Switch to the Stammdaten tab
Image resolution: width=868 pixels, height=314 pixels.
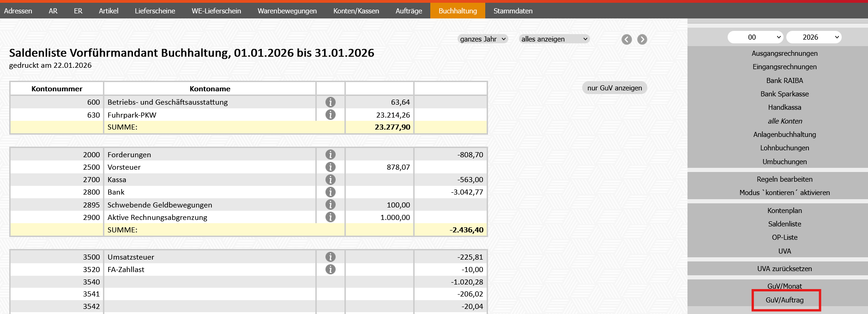tap(512, 11)
